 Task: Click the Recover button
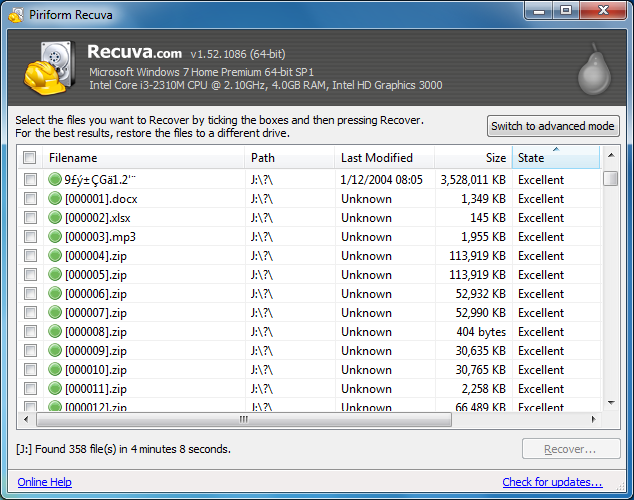click(x=571, y=449)
